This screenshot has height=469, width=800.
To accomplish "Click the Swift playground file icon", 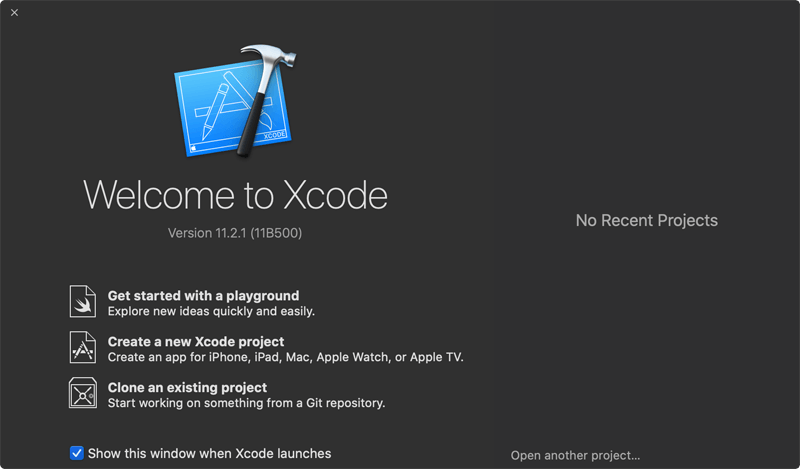I will coord(83,302).
